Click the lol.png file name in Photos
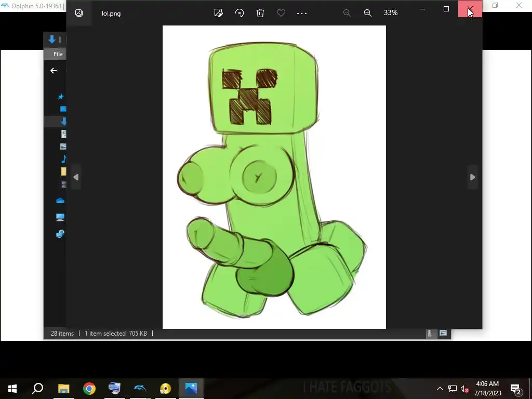The width and height of the screenshot is (532, 399). 111,14
